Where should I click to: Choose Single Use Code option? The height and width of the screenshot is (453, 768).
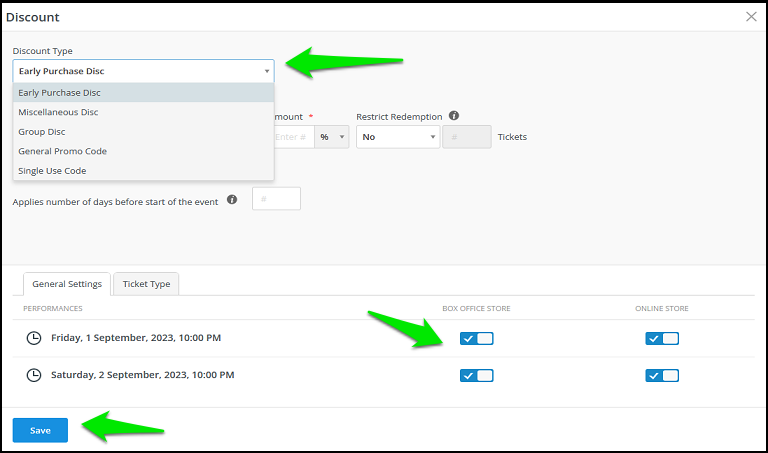click(143, 171)
